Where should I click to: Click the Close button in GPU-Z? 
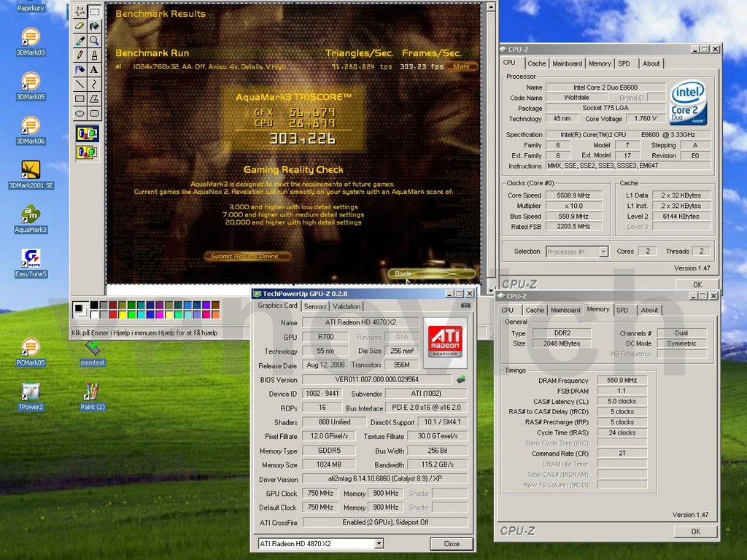(451, 543)
